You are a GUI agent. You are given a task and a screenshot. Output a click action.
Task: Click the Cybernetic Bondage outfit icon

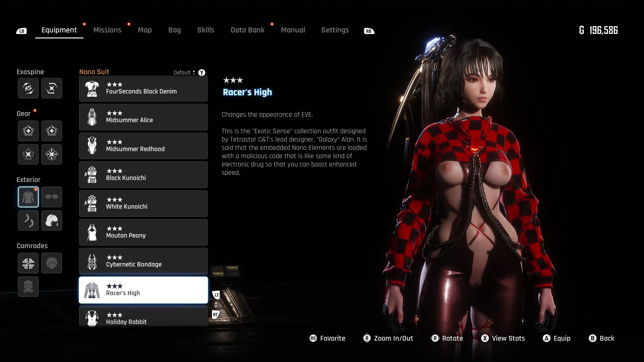(x=92, y=261)
